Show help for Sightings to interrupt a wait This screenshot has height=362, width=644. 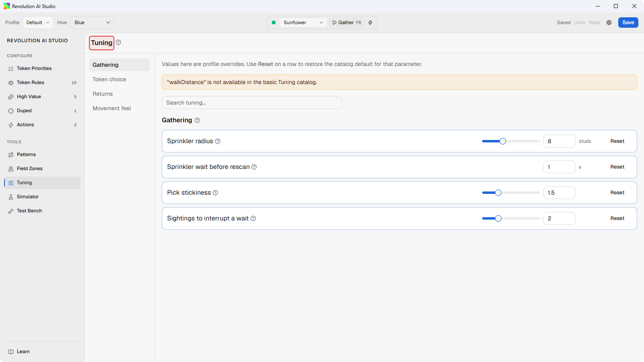click(x=253, y=218)
